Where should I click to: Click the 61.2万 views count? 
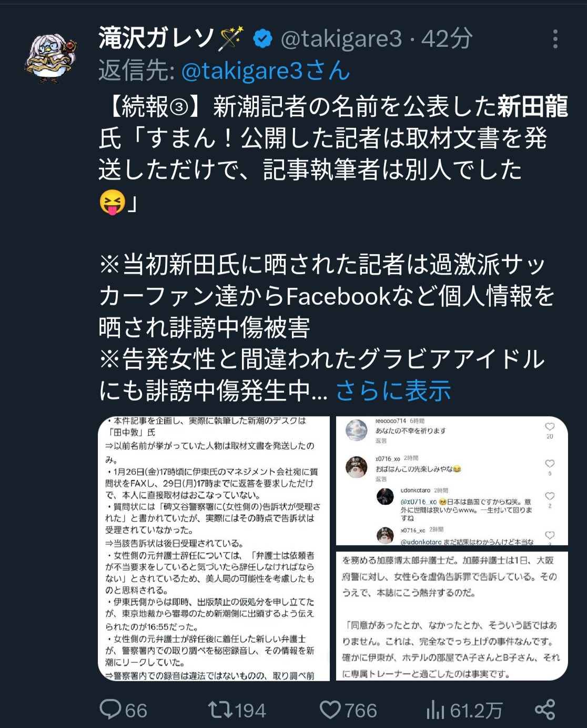476,711
